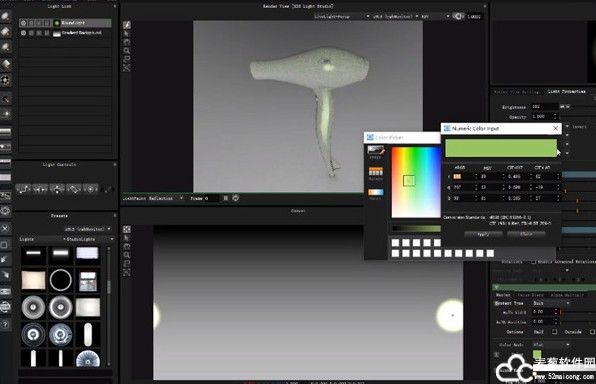Click the Brightness value input field
This screenshot has width=596, height=384.
click(545, 107)
